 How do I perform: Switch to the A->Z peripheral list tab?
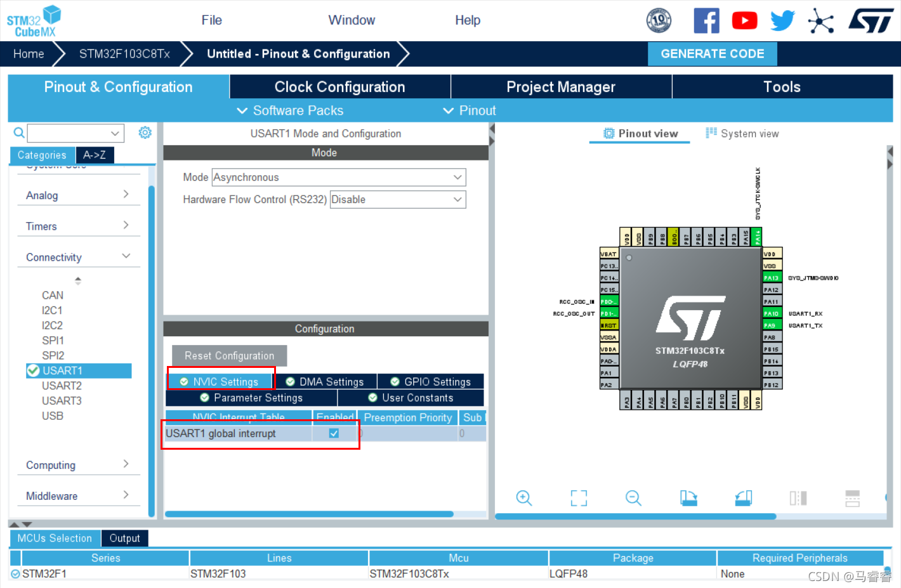click(x=95, y=155)
